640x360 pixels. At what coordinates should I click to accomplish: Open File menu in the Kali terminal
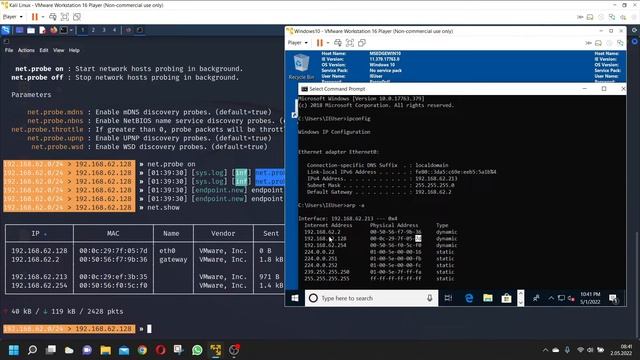pyautogui.click(x=9, y=50)
